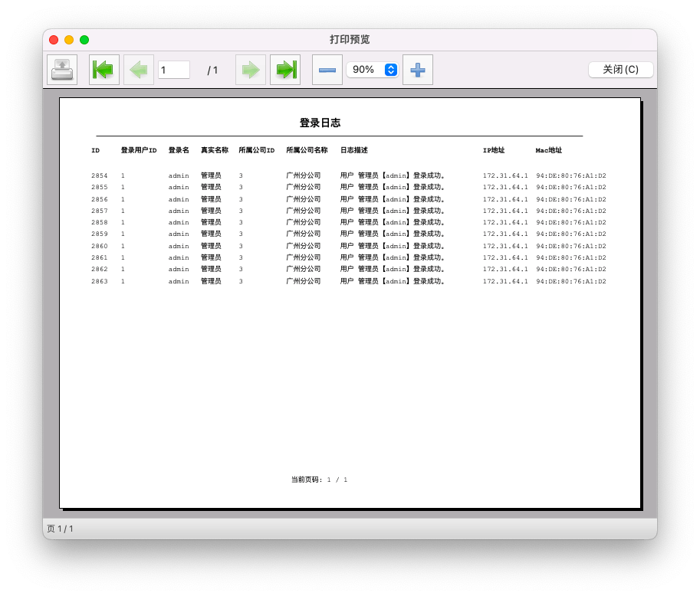
Task: Click the red close window button
Action: tap(54, 40)
